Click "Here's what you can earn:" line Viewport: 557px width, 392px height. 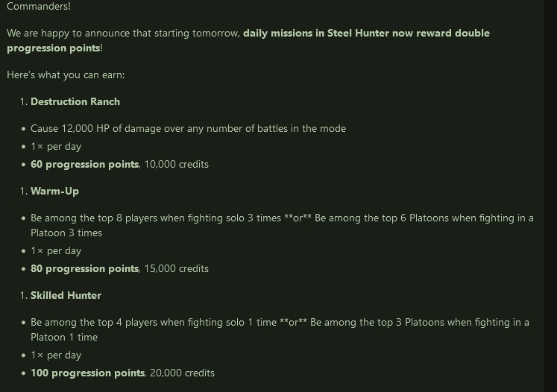pos(66,75)
